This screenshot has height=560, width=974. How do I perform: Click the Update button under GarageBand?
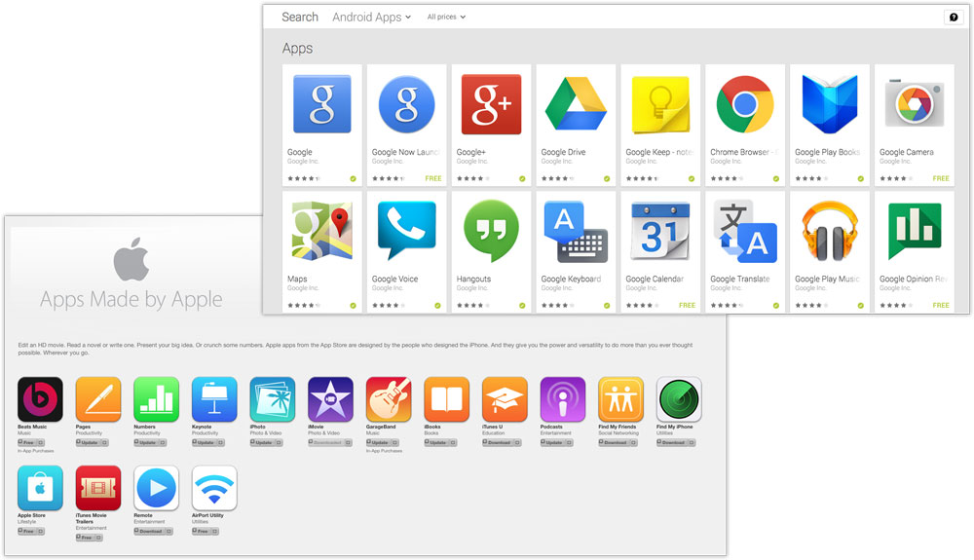coord(383,443)
